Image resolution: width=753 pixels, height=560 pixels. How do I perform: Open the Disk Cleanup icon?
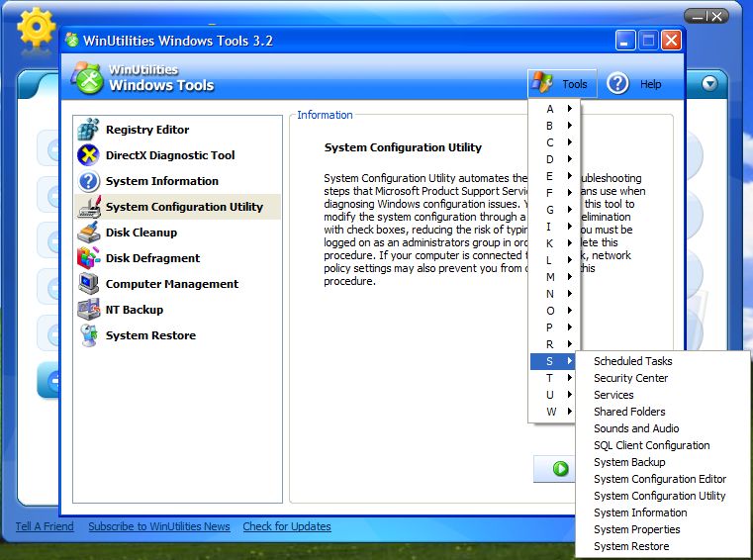click(89, 233)
